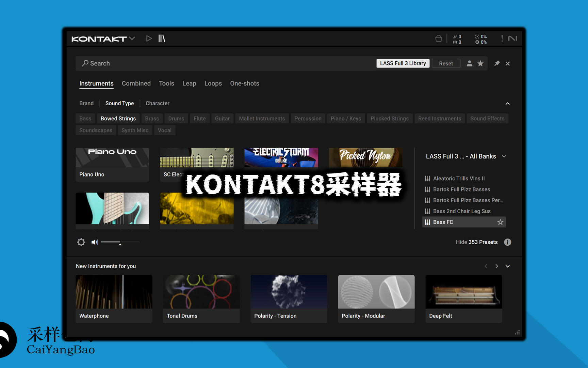Open settings gear icon
This screenshot has height=368, width=588.
(x=81, y=242)
